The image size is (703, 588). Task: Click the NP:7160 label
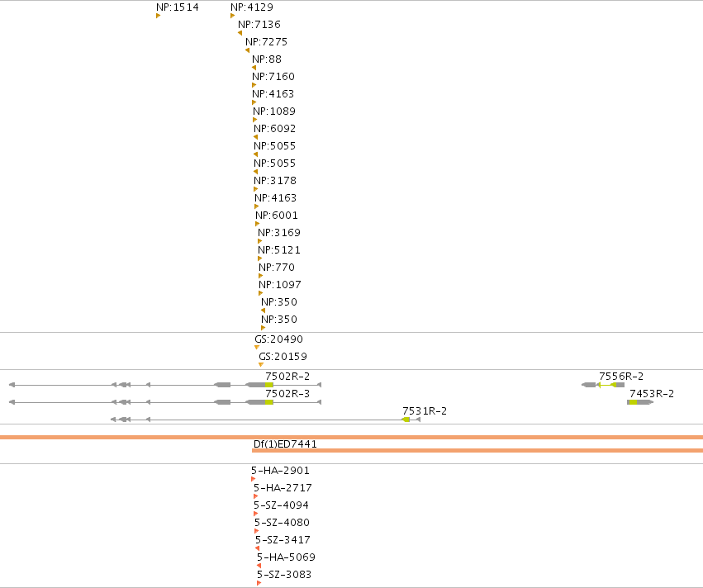click(273, 77)
